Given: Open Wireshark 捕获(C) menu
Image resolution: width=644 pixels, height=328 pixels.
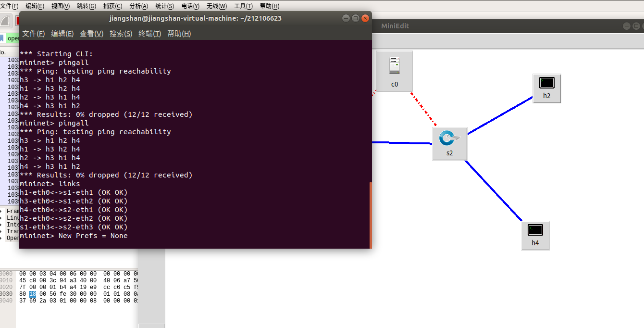Looking at the screenshot, I should pos(112,6).
